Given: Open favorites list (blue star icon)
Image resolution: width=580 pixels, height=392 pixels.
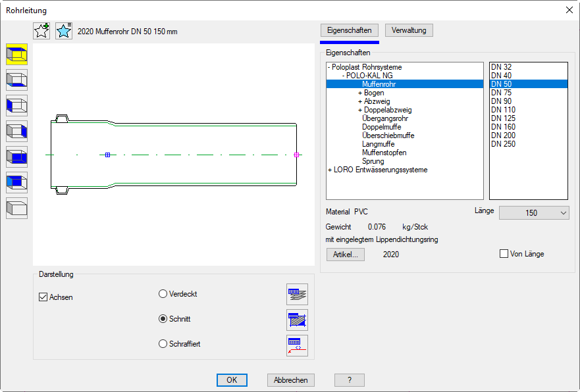Looking at the screenshot, I should [64, 31].
